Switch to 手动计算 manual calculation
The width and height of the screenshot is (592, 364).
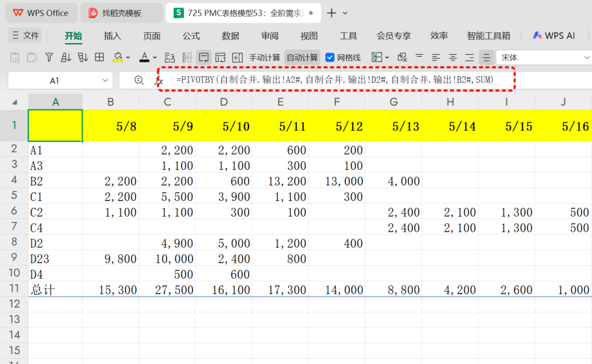tap(264, 58)
